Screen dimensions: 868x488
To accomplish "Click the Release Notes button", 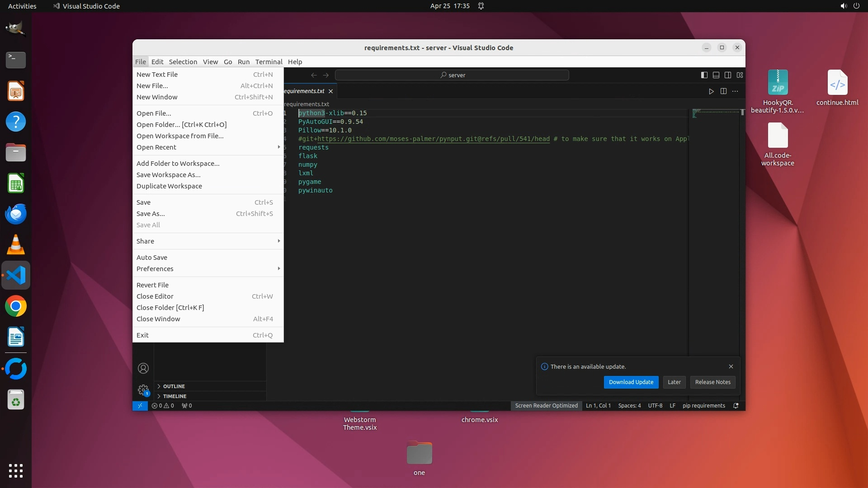I will [x=712, y=382].
